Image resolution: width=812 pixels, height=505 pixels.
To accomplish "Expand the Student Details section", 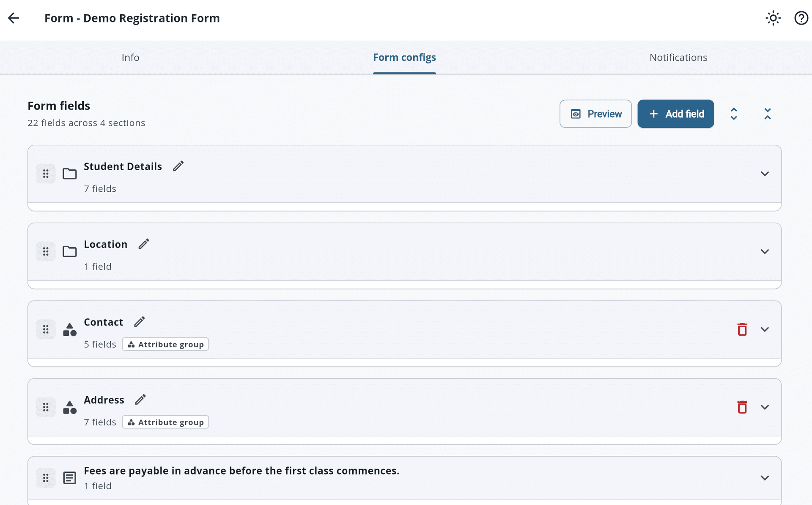I will 765,174.
